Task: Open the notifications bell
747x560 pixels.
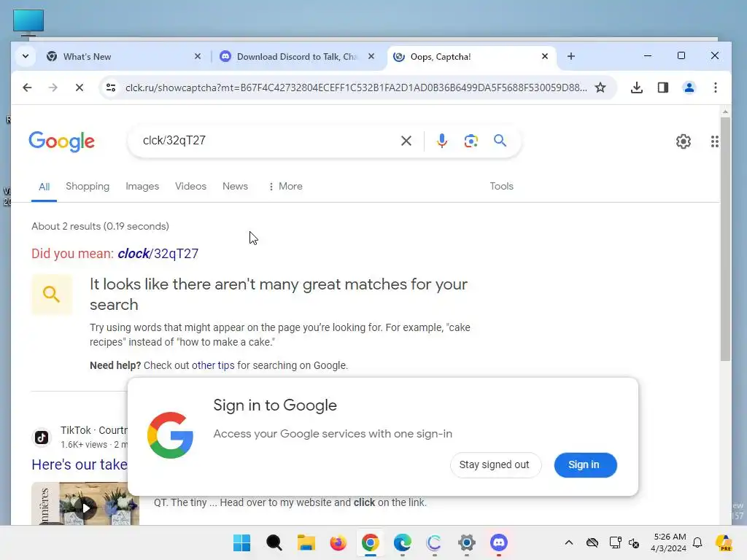Action: (697, 542)
